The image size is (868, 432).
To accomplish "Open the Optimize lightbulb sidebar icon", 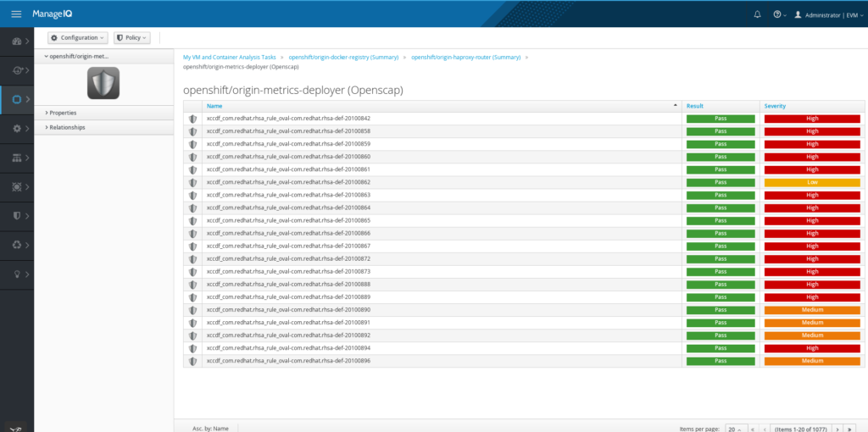I will point(17,274).
